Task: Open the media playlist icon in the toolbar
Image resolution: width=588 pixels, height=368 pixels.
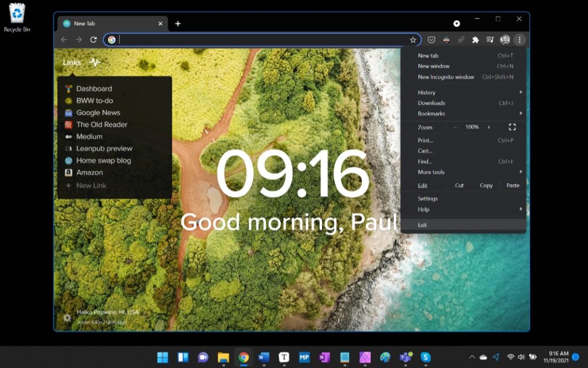Action: tap(490, 40)
